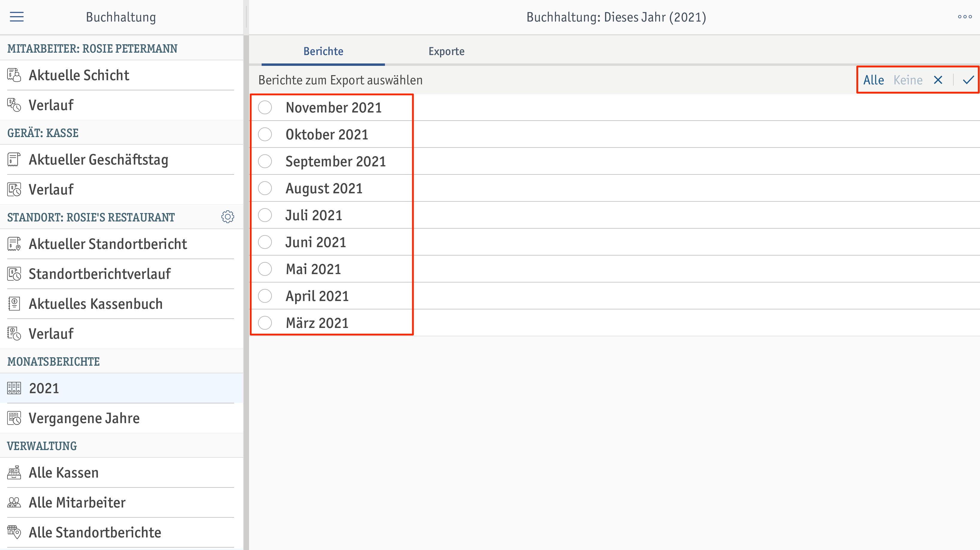
Task: Click the Alle Standortberichte icon
Action: [14, 532]
